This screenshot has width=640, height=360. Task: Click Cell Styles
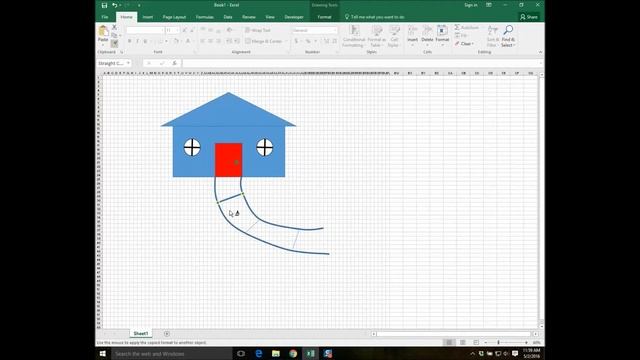[394, 36]
